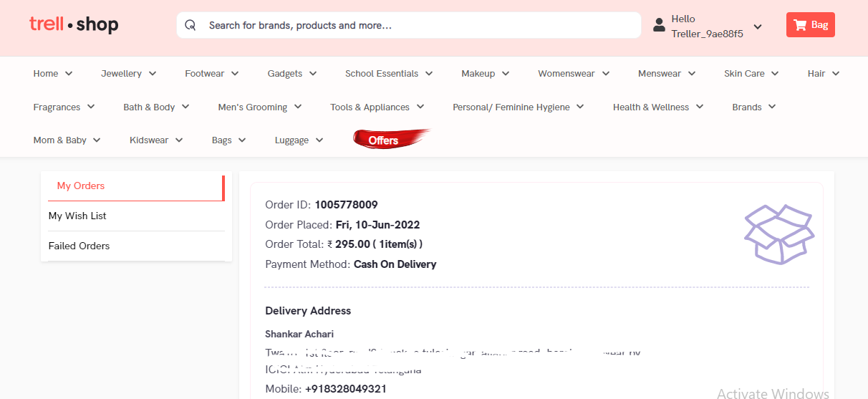Screen dimensions: 868x399
Task: Click the trell shop logo
Action: 74,25
